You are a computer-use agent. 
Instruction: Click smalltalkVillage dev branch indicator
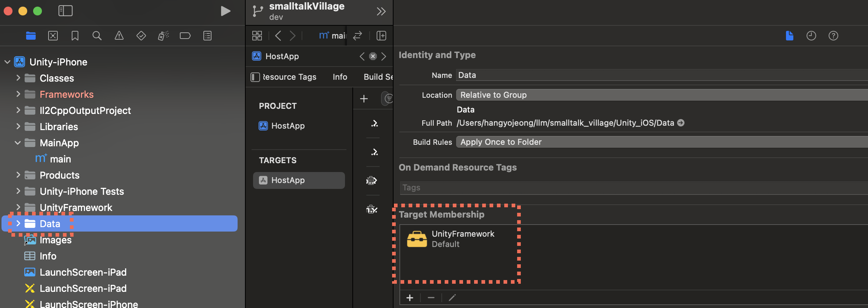(x=299, y=11)
